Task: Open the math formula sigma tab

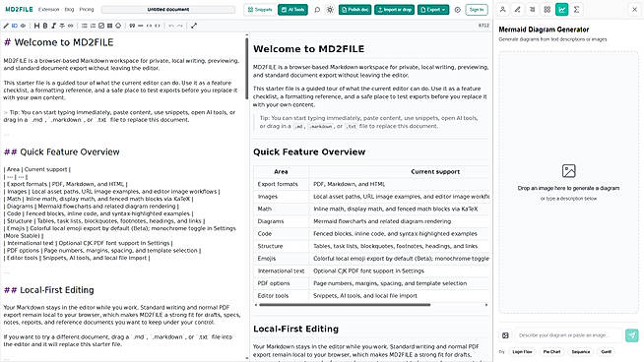Action: (577, 10)
